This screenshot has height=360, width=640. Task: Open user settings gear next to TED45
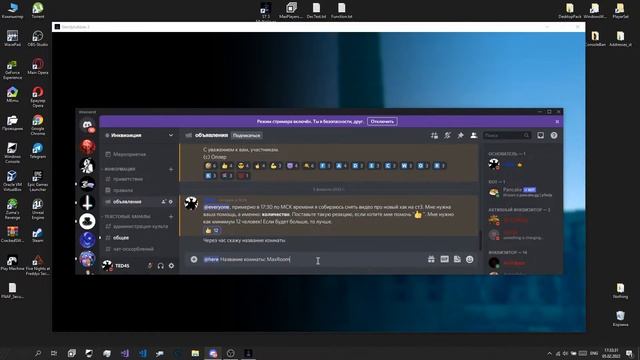171,266
